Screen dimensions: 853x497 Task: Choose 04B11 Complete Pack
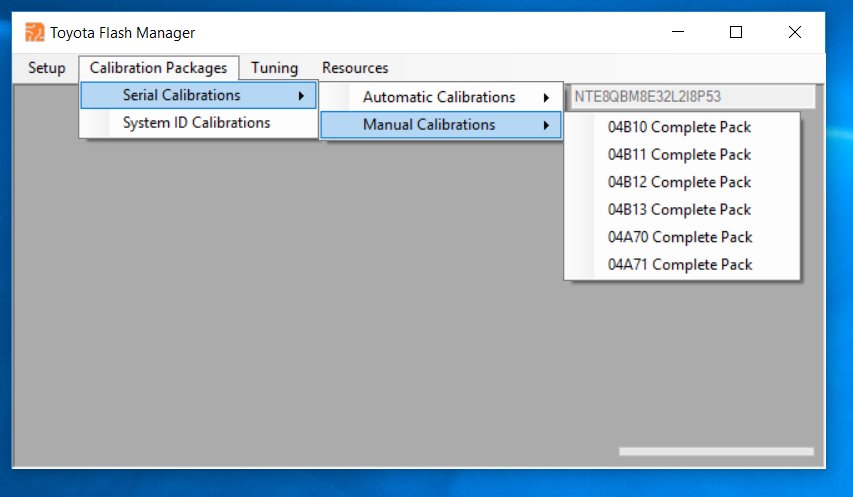[x=682, y=155]
